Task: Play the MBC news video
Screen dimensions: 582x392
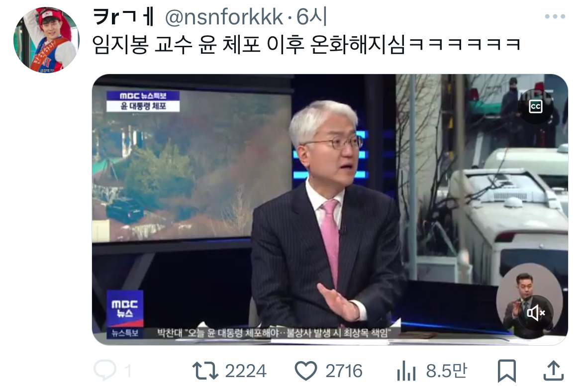Action: (x=330, y=209)
